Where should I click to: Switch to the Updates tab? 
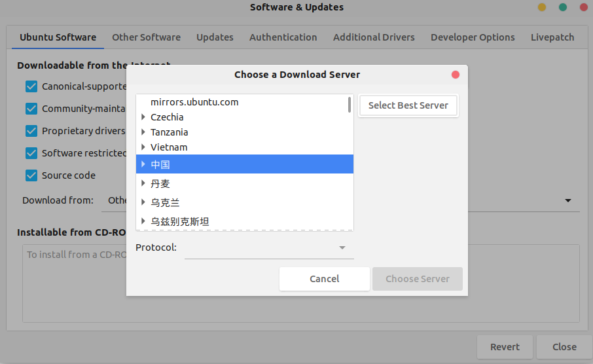pyautogui.click(x=215, y=37)
